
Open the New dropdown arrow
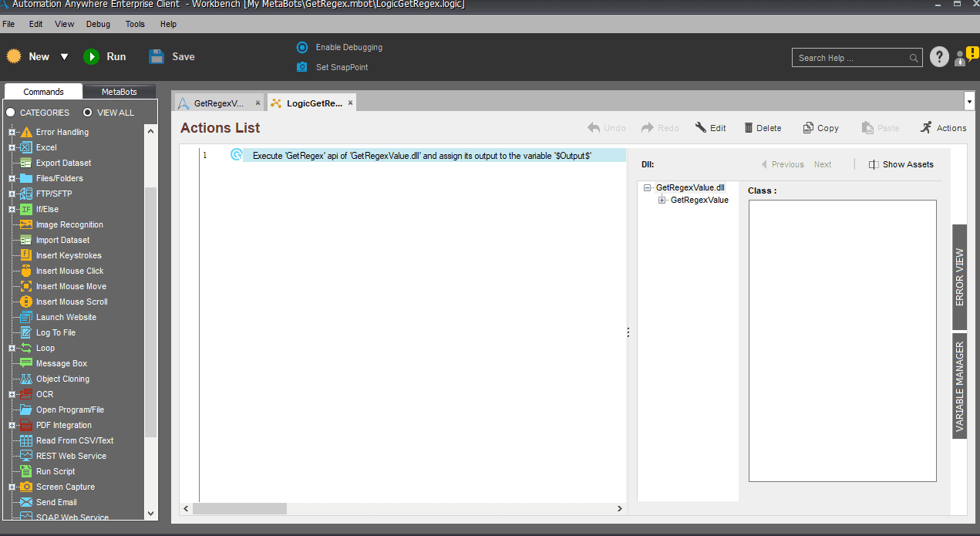pos(65,57)
